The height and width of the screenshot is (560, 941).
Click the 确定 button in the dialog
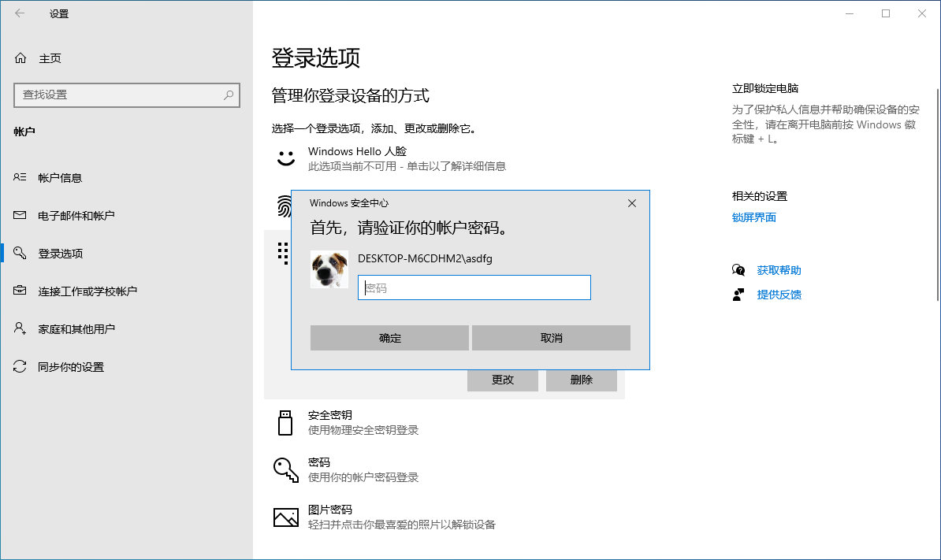[389, 337]
